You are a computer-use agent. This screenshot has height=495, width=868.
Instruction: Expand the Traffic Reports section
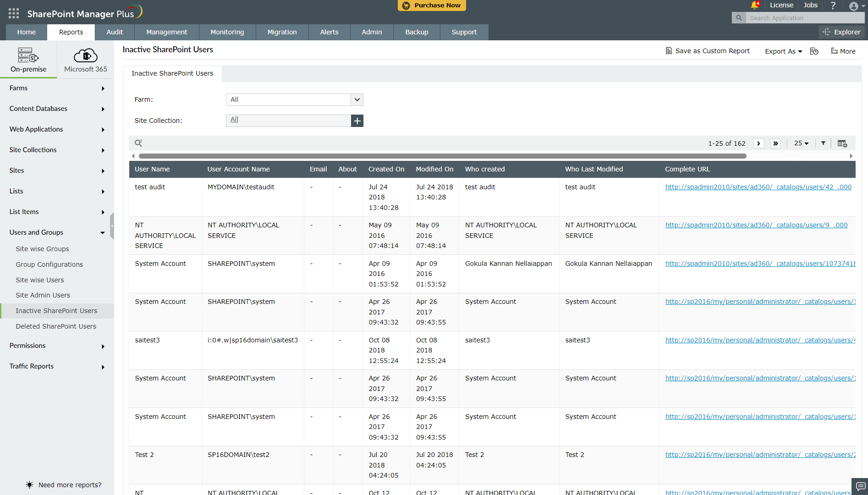pos(57,366)
